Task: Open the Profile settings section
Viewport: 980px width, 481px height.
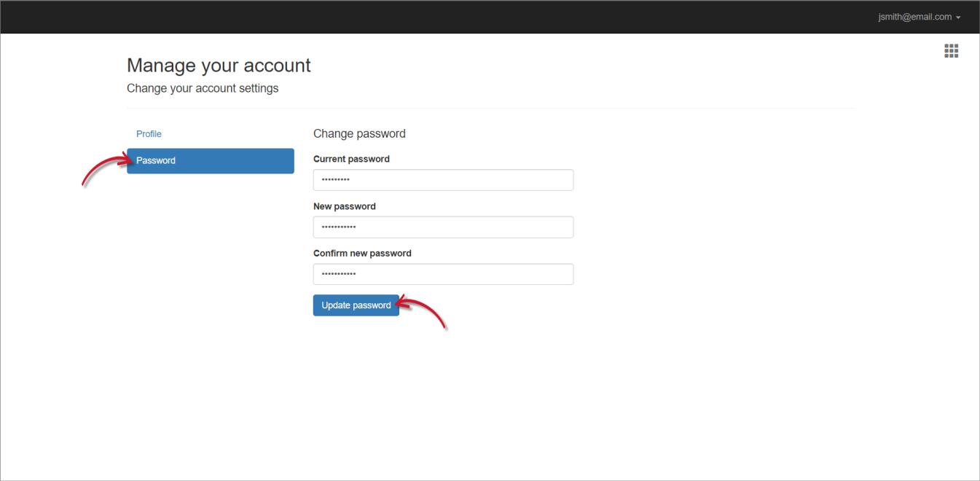Action: pos(149,133)
